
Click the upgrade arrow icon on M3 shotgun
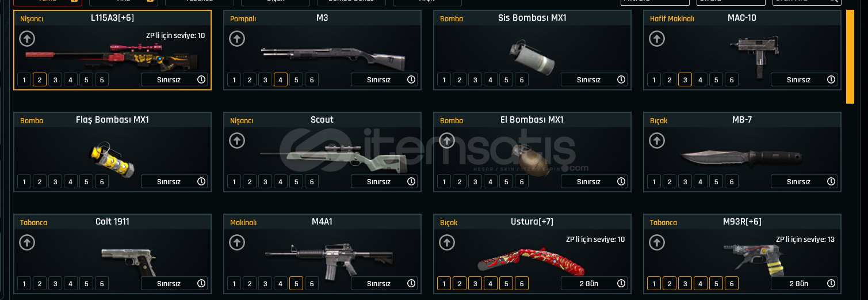tap(237, 39)
